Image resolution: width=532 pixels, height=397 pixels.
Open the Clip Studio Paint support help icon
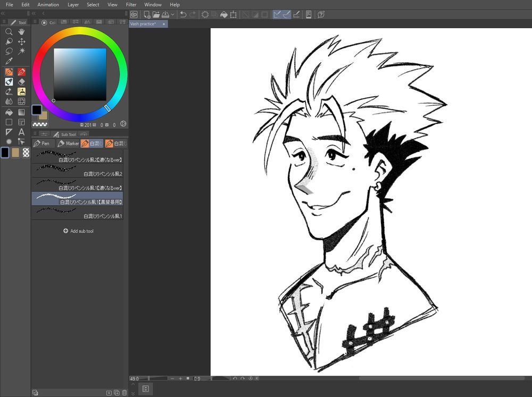point(321,14)
